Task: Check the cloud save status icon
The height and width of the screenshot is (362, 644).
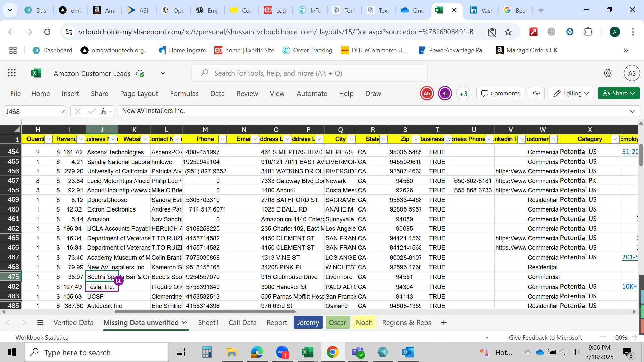Action: coord(140,73)
